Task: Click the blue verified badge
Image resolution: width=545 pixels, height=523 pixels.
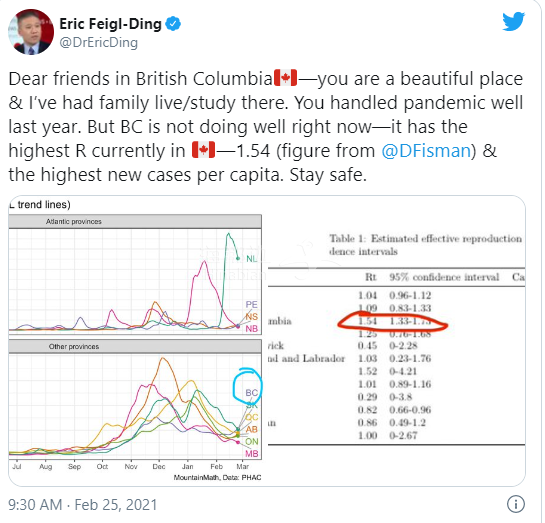Action: (x=173, y=24)
